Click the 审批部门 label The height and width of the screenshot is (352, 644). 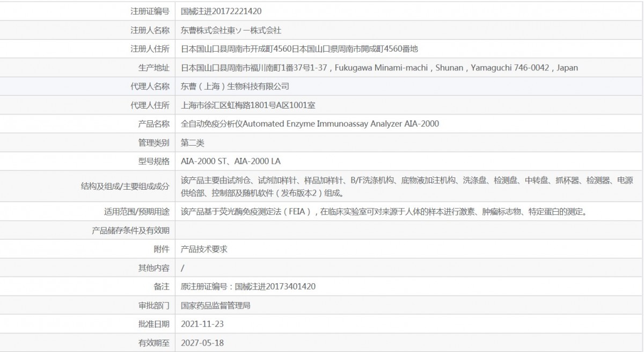[153, 305]
